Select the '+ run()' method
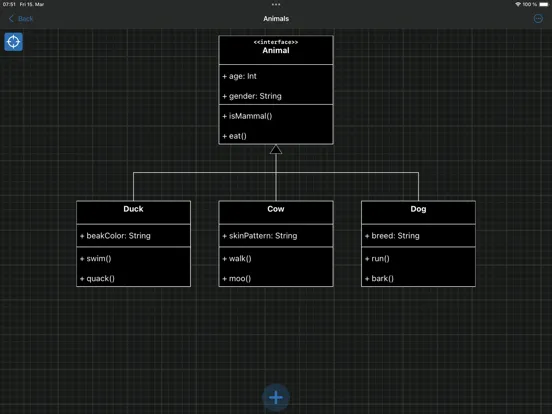Image resolution: width=552 pixels, height=414 pixels. coord(377,258)
